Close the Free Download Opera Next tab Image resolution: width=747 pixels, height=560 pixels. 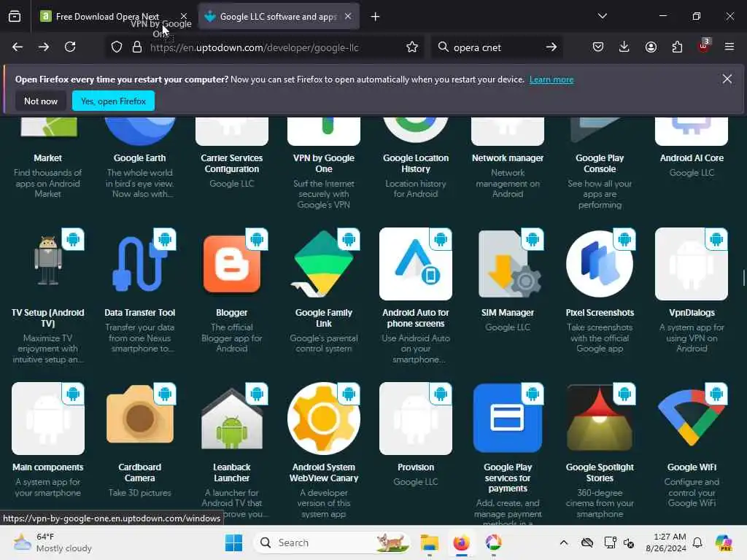tap(184, 16)
